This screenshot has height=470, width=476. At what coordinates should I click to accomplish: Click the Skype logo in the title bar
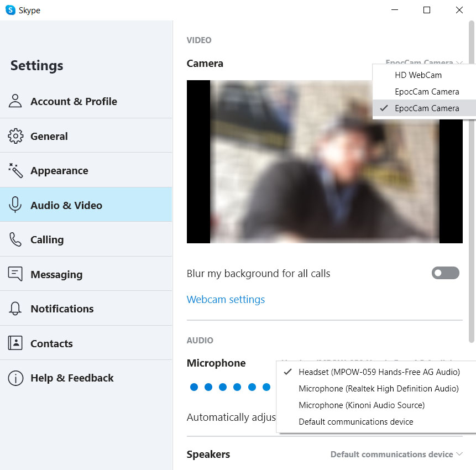pos(11,10)
